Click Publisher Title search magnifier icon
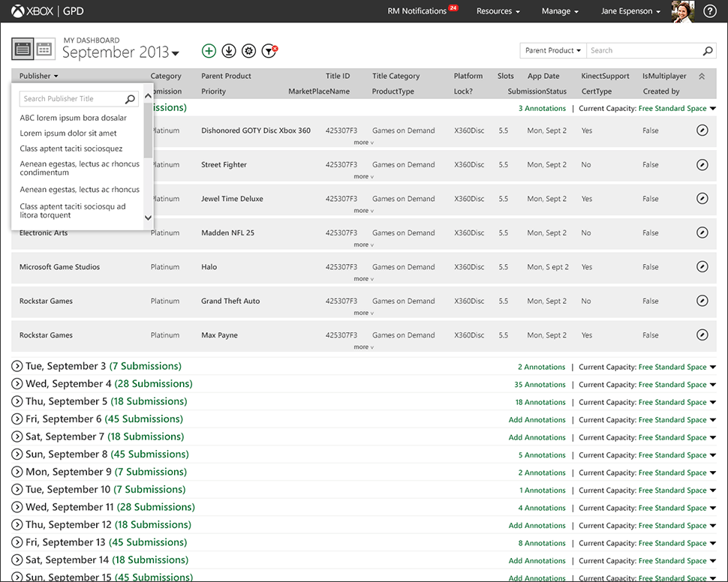 130,99
